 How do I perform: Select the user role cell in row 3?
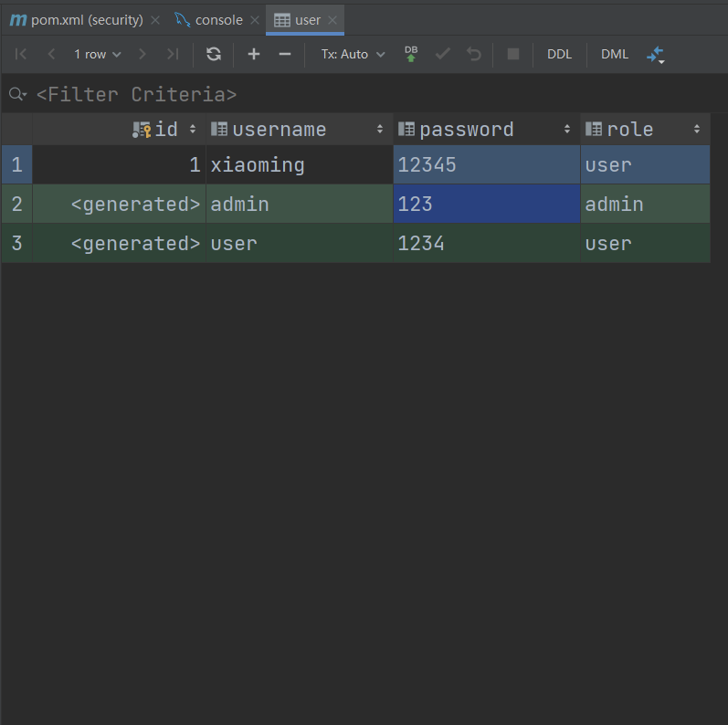[646, 243]
